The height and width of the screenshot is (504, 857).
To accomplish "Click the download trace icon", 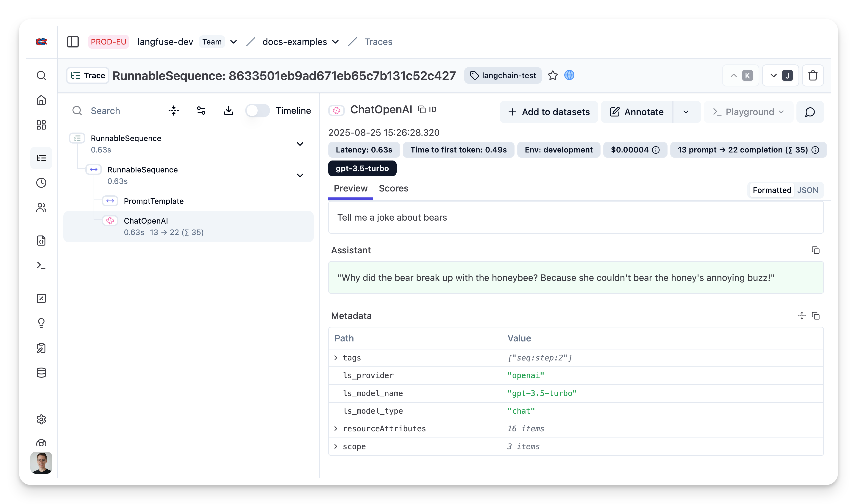I will [x=228, y=111].
